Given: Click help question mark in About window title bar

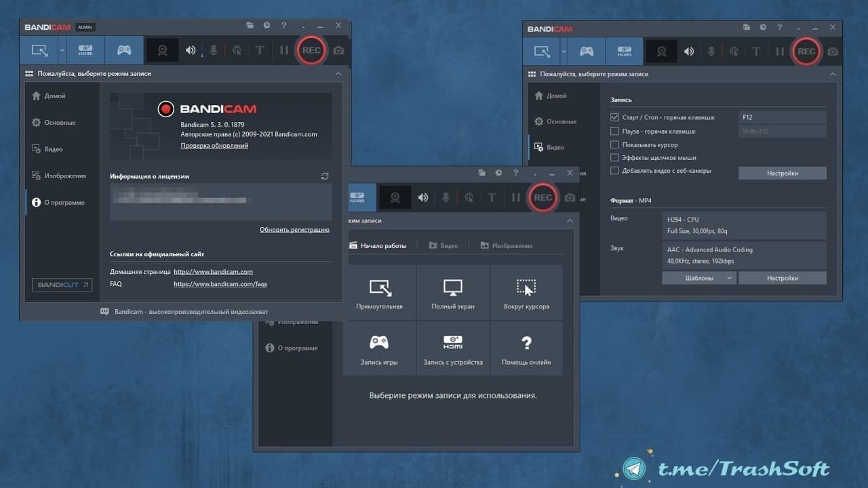Looking at the screenshot, I should point(283,26).
